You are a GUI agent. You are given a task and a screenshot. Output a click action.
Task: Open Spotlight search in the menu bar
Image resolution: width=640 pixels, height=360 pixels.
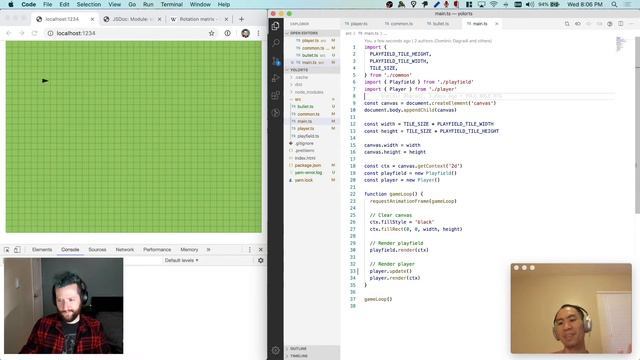(614, 4)
